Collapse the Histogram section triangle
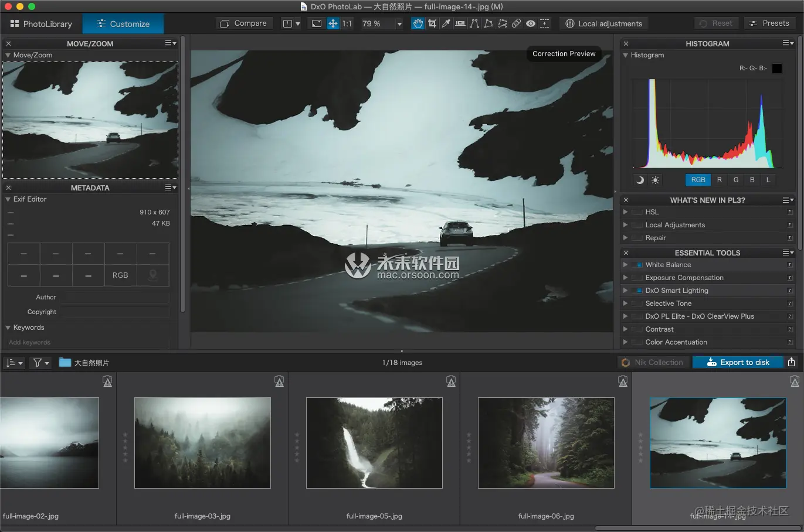 (x=625, y=55)
